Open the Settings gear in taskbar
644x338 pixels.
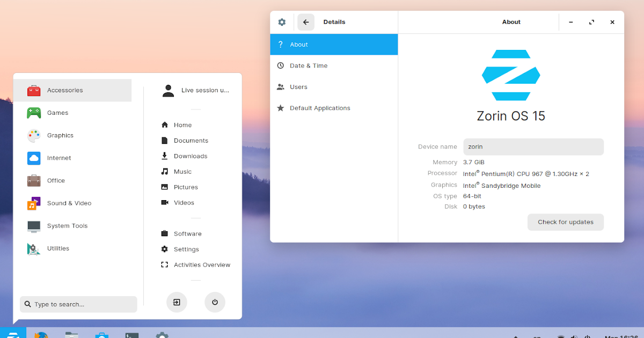pos(162,335)
